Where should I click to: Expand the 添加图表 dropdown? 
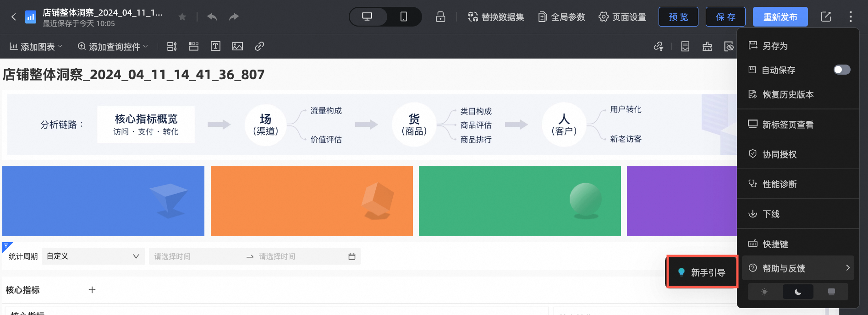tap(36, 47)
